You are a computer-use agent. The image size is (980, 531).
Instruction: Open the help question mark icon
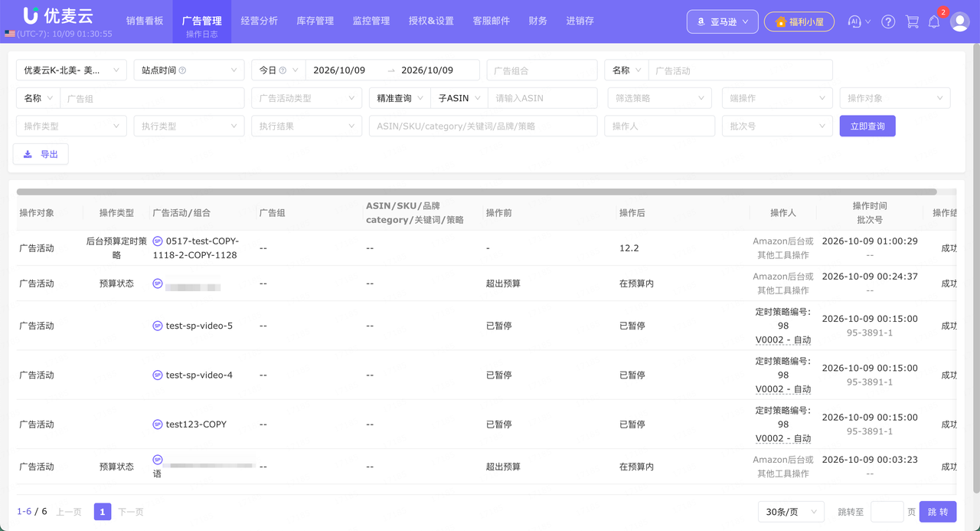pos(888,21)
